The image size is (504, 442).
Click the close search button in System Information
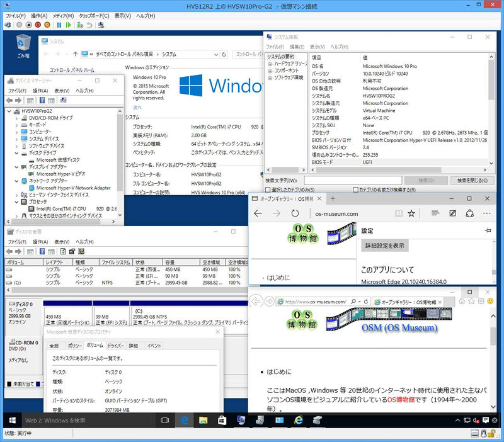click(472, 181)
